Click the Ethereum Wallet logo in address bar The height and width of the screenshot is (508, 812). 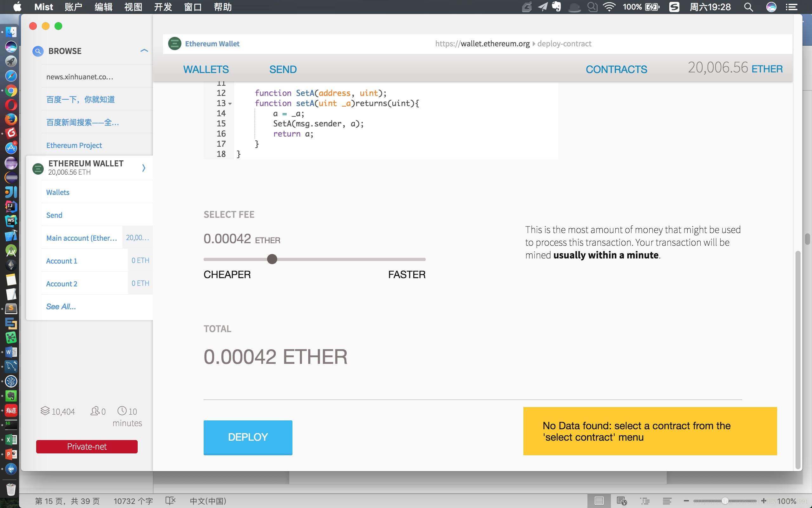174,44
